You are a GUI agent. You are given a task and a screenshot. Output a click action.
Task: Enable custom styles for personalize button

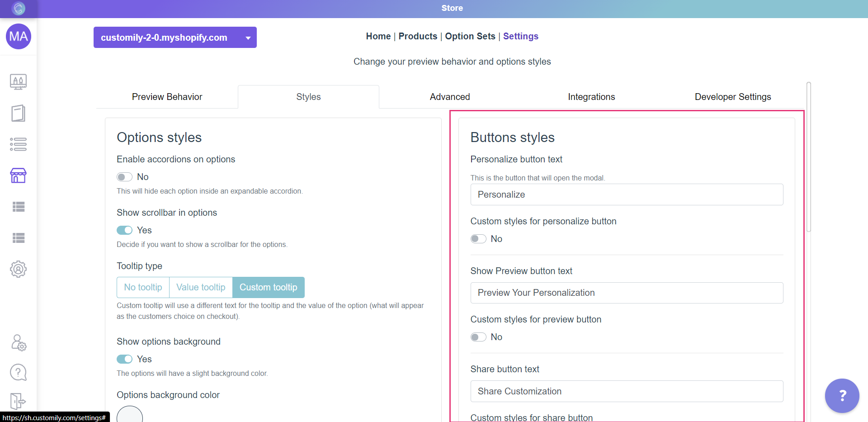click(478, 239)
